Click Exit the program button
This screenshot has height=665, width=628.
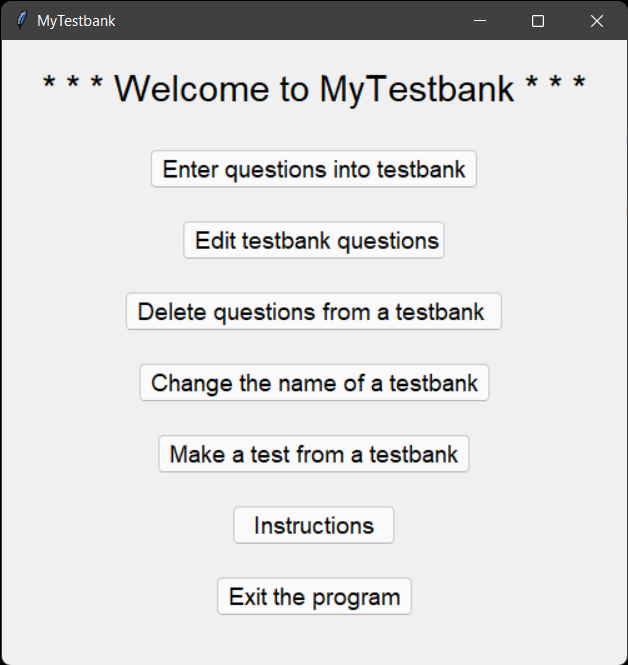pyautogui.click(x=313, y=597)
